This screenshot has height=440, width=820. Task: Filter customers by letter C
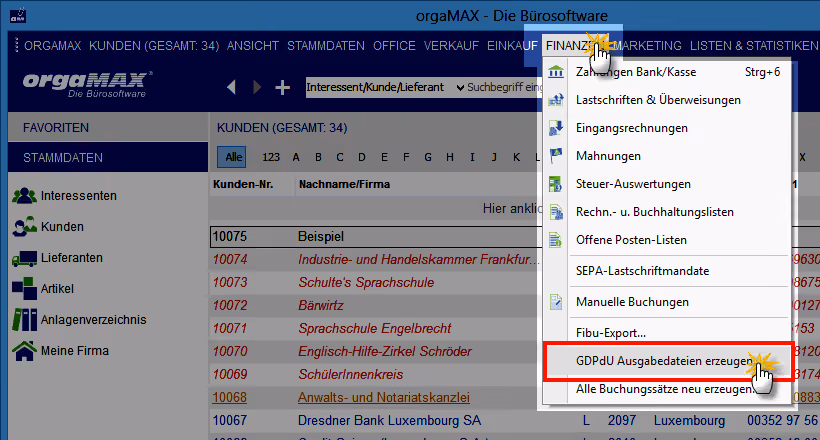point(340,157)
